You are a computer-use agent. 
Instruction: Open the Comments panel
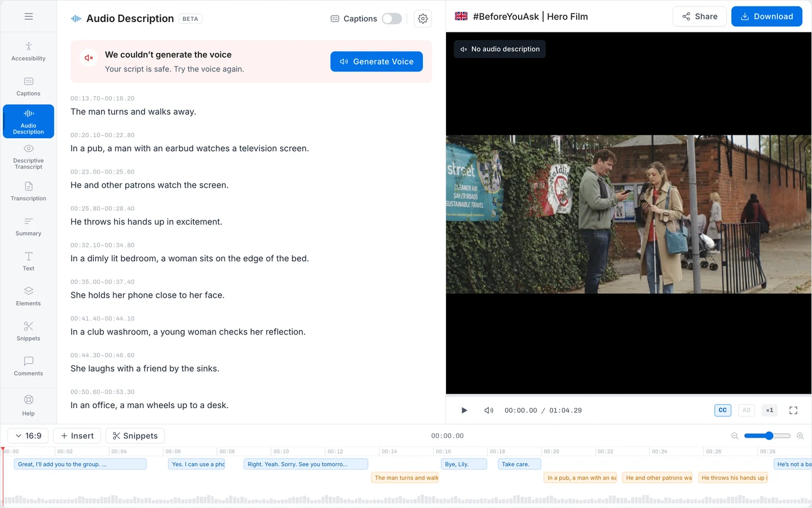coord(28,366)
